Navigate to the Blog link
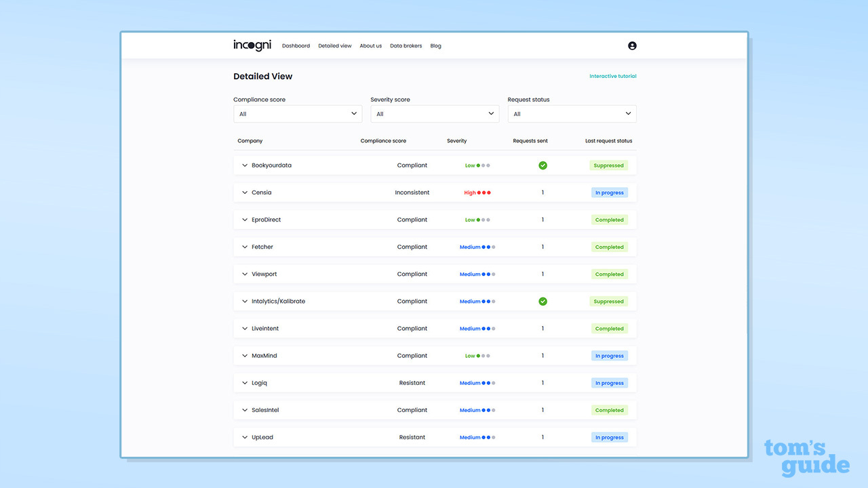 [435, 46]
